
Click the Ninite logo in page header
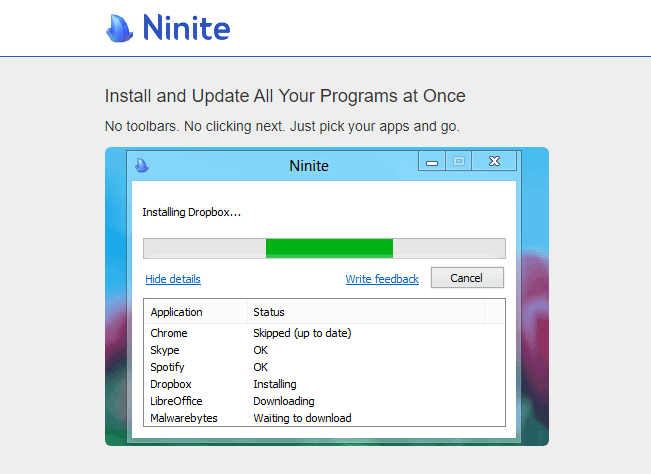pyautogui.click(x=168, y=28)
